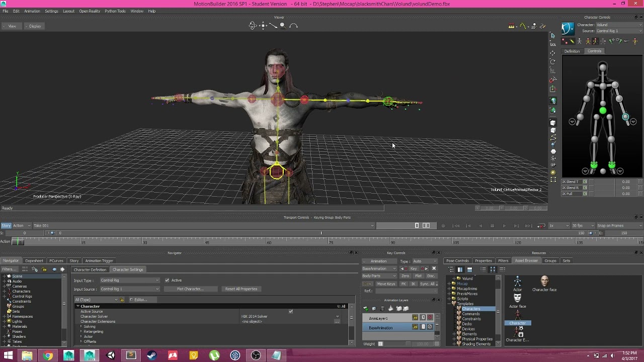Delete key with X in Key Controls

(434, 268)
